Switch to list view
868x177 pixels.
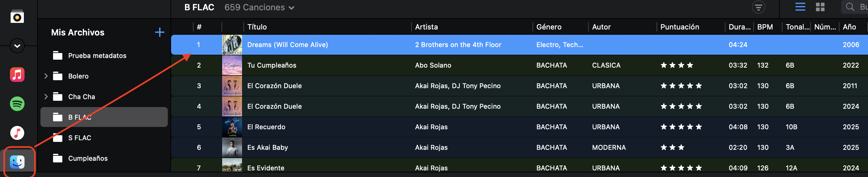coord(800,7)
